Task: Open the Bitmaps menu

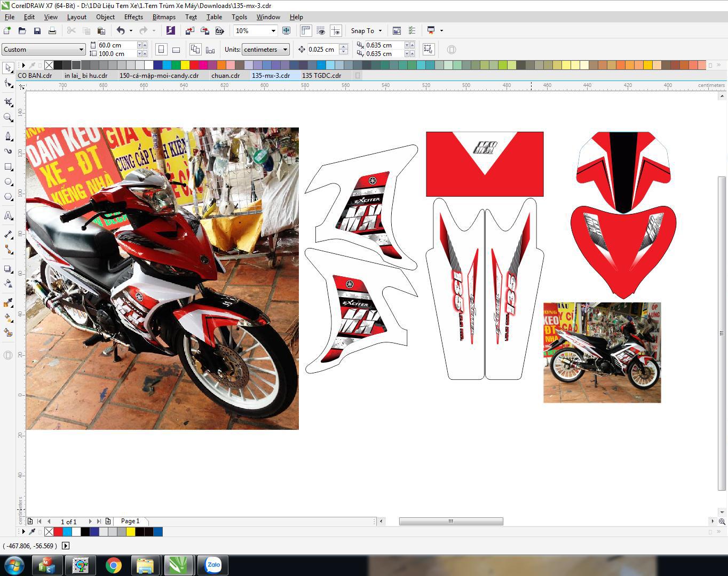Action: point(164,17)
